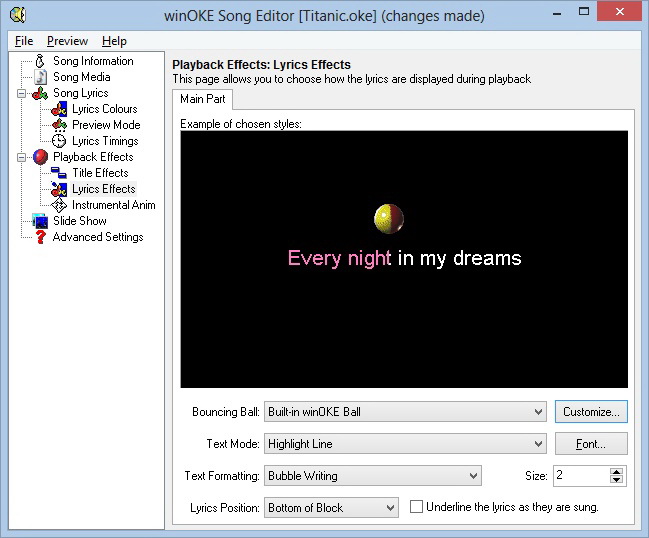Open Title Effects page
The image size is (649, 538).
point(100,173)
